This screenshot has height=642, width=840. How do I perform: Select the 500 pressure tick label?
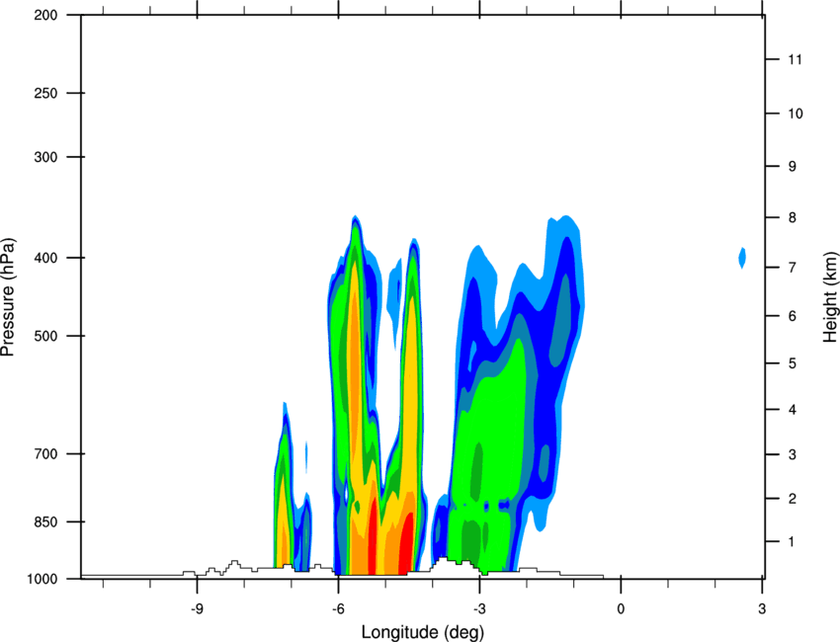[x=45, y=336]
